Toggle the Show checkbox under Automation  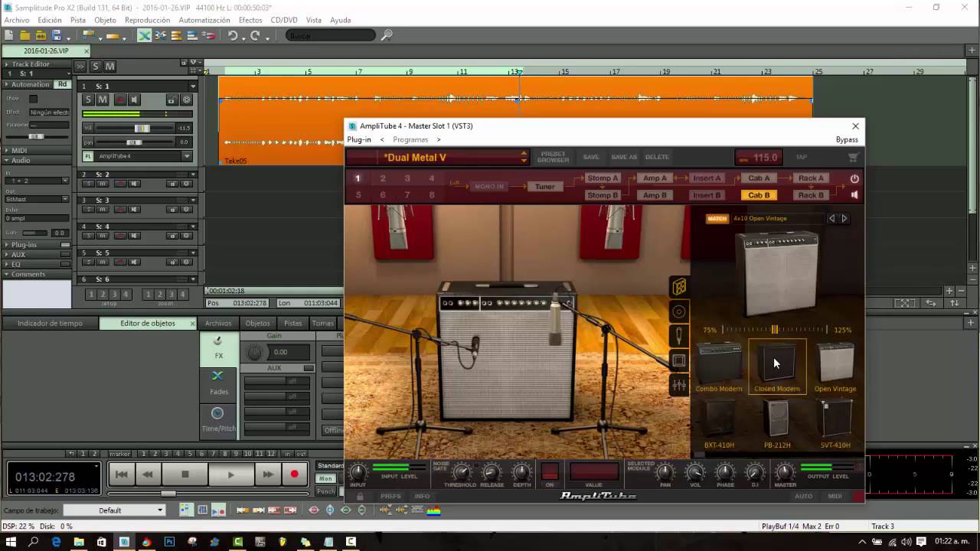(x=33, y=99)
